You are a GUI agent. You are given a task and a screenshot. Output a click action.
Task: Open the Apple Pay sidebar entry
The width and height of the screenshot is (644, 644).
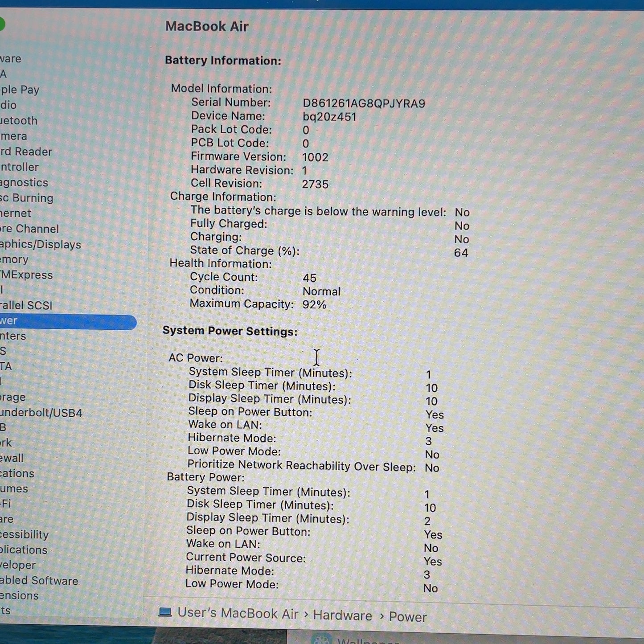tap(20, 90)
